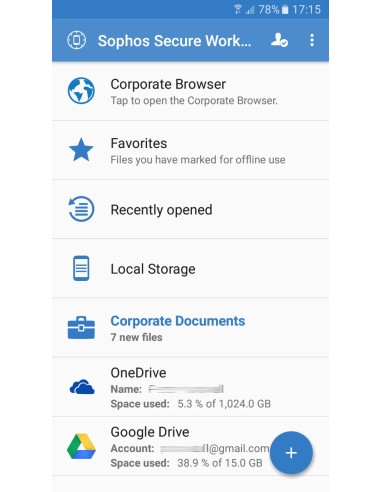
Task: Tap the Wi-Fi status bar icon
Action: pos(238,9)
